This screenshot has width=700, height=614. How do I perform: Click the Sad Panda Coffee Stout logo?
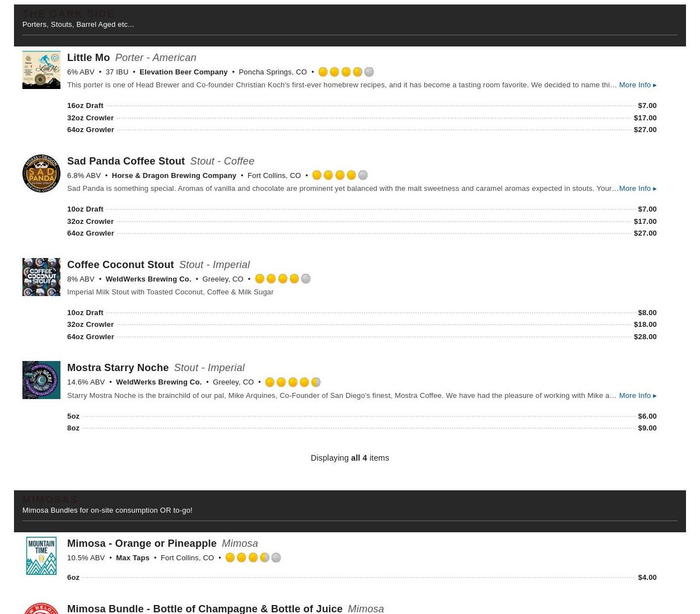click(41, 174)
